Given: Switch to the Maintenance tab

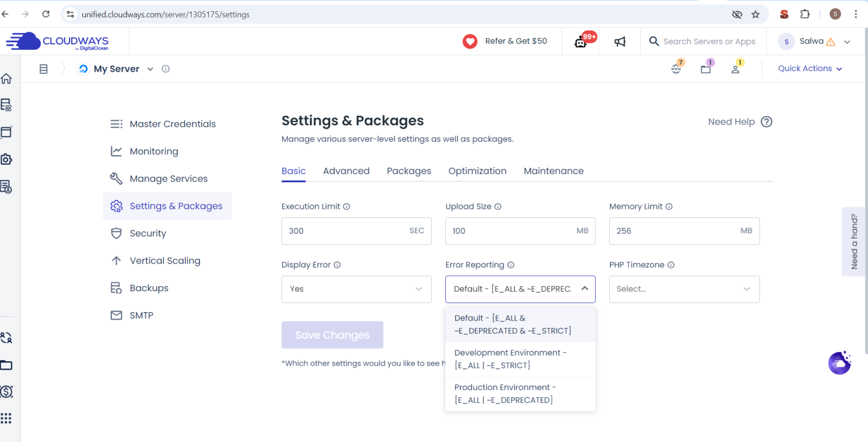Looking at the screenshot, I should pos(554,171).
